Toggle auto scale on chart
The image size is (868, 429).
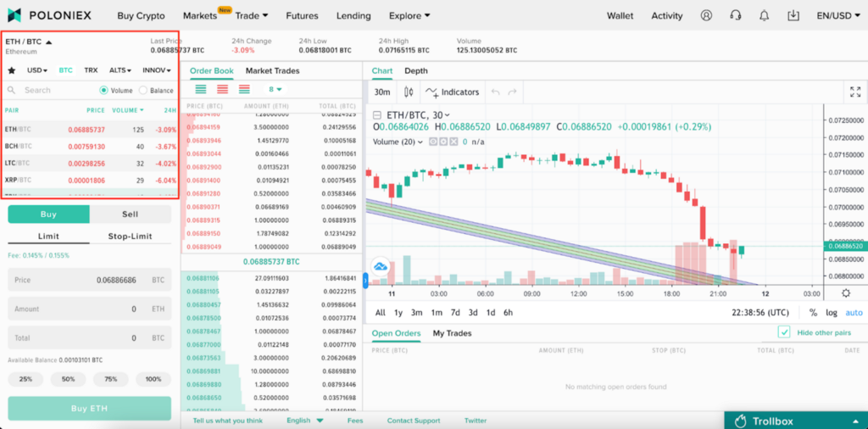click(x=854, y=312)
